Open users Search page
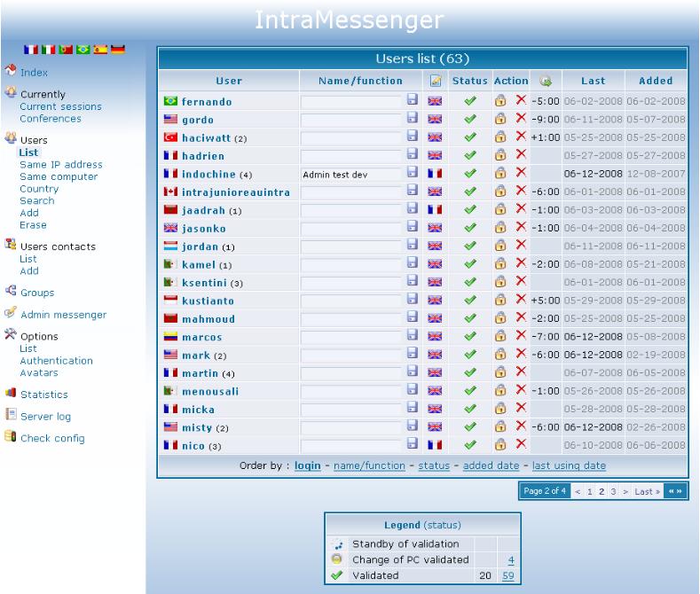The image size is (700, 594). click(x=37, y=200)
